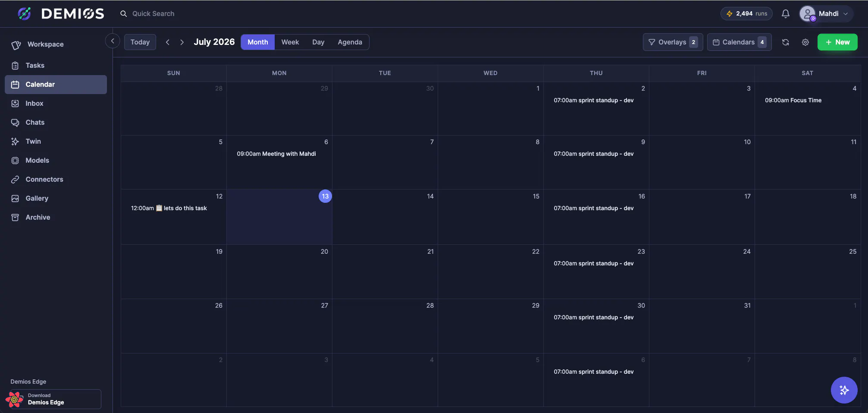This screenshot has height=413, width=868.
Task: Click the Connectors link icon
Action: click(15, 180)
